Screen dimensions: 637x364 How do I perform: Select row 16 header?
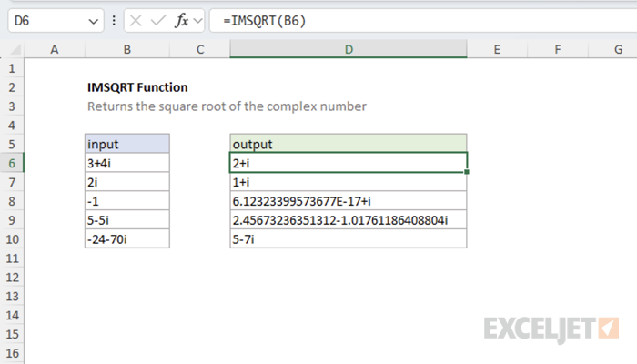[12, 353]
